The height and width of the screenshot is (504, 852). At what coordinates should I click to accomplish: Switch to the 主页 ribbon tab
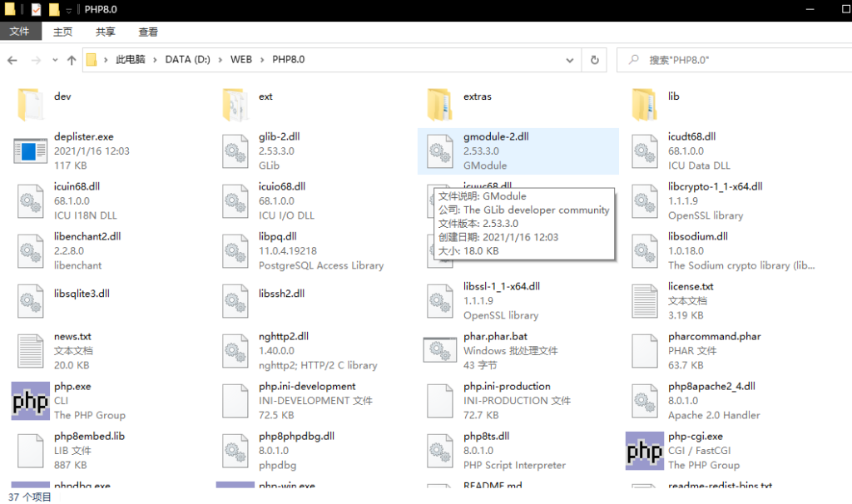tap(62, 32)
